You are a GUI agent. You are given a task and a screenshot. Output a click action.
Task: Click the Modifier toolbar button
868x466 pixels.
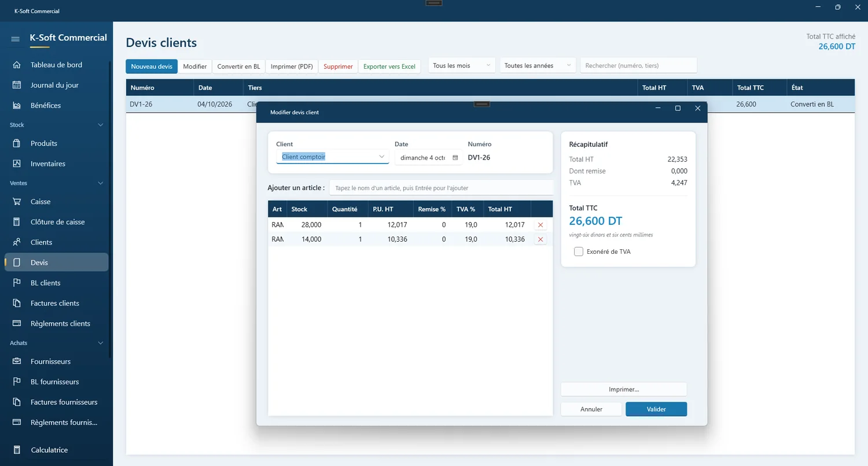[x=195, y=66]
